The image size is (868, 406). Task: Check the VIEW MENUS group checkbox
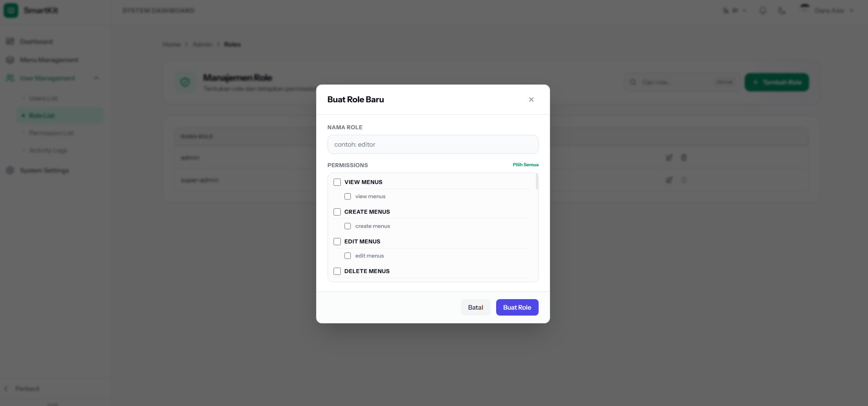coord(337,182)
